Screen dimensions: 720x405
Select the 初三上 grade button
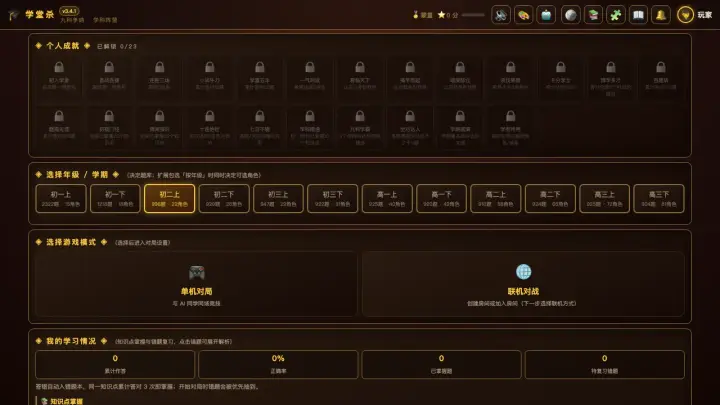pyautogui.click(x=278, y=198)
